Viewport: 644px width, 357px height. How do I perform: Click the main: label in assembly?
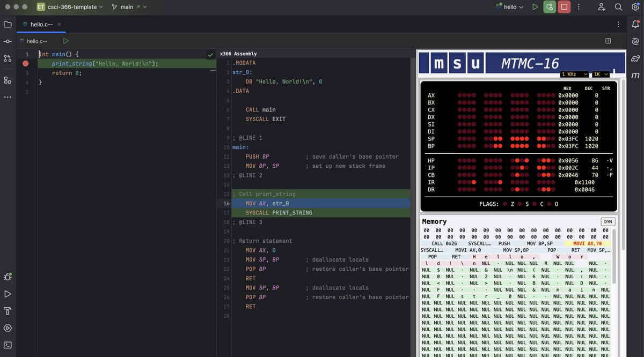click(240, 147)
